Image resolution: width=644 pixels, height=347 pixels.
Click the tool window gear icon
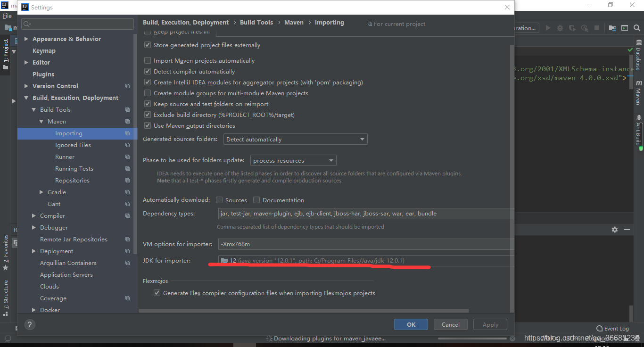pyautogui.click(x=615, y=230)
